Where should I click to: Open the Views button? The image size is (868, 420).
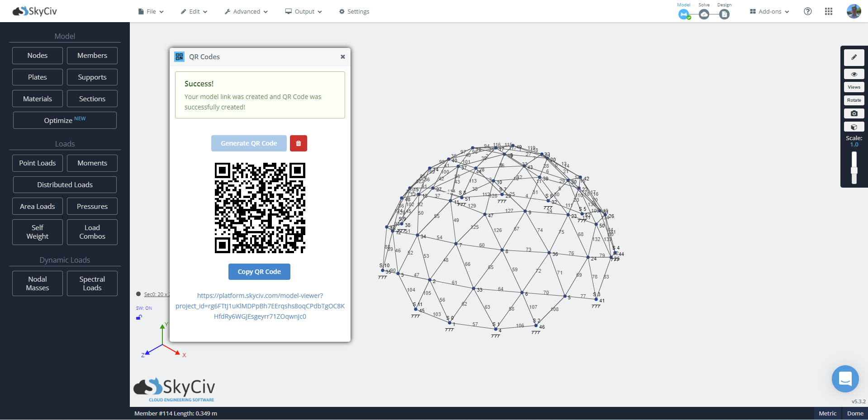pyautogui.click(x=854, y=87)
